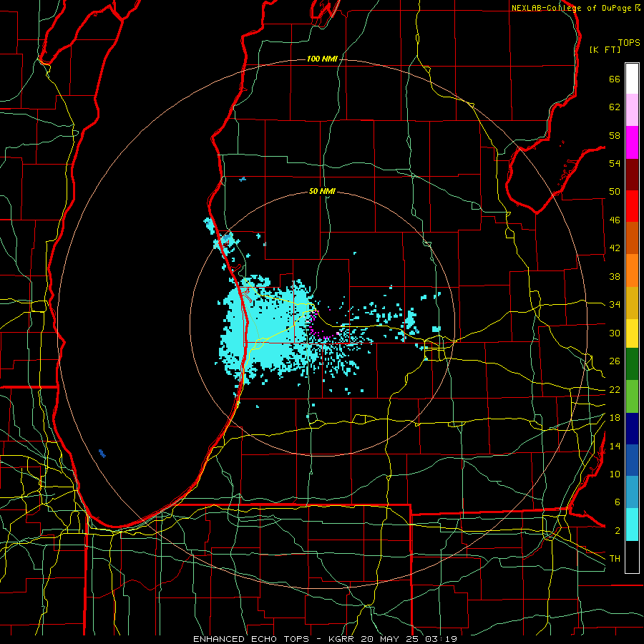Select the white swatch in the legend
This screenshot has width=644, height=644.
(x=632, y=79)
